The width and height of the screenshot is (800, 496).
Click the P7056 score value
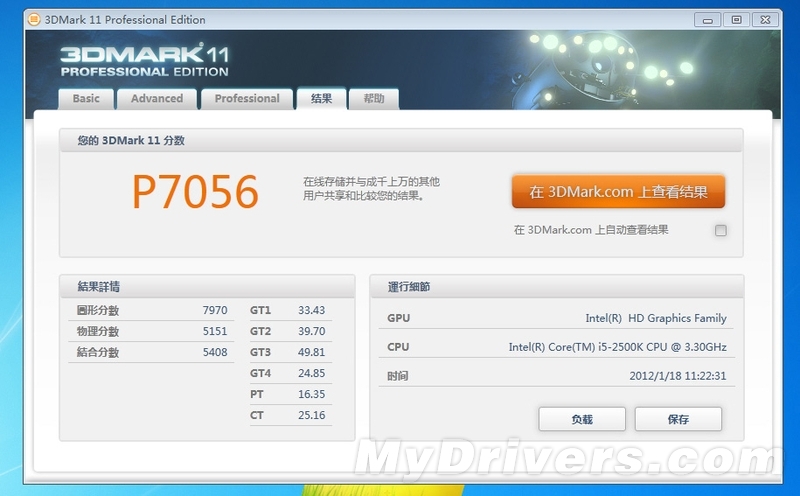coord(195,191)
